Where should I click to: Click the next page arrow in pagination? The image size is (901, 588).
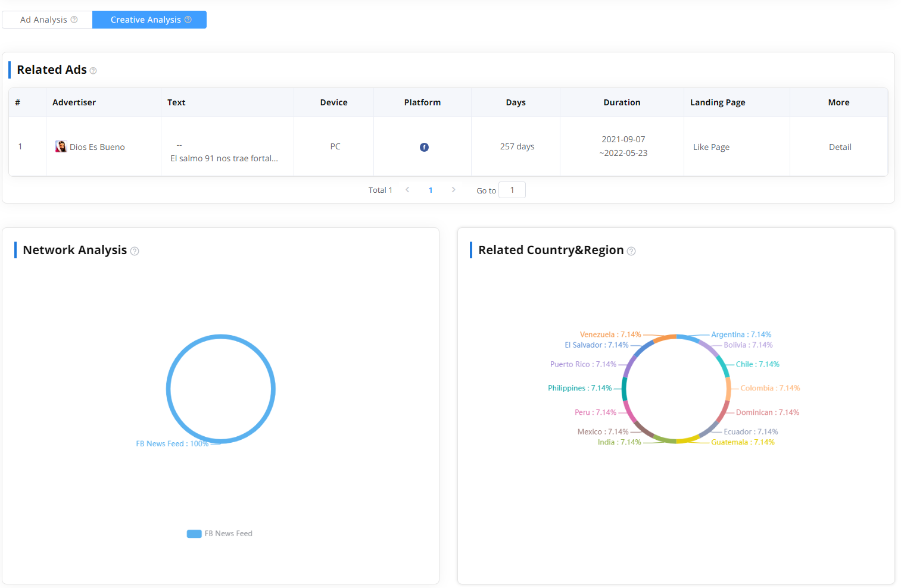454,189
